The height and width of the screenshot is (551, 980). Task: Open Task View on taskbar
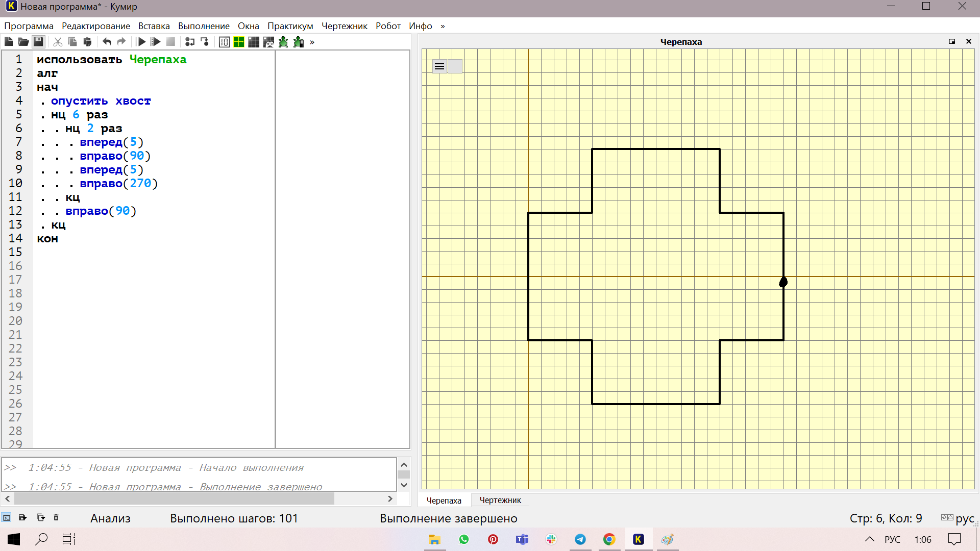(68, 539)
